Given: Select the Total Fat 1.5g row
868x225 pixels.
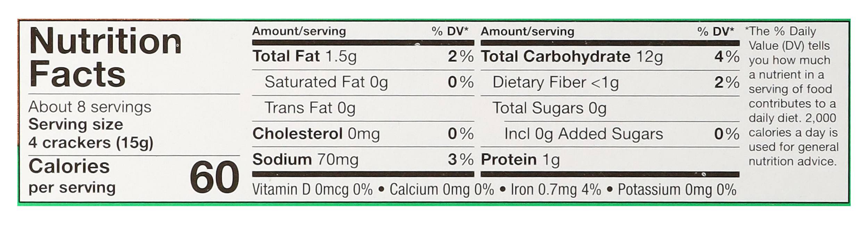Looking at the screenshot, I should (x=363, y=57).
